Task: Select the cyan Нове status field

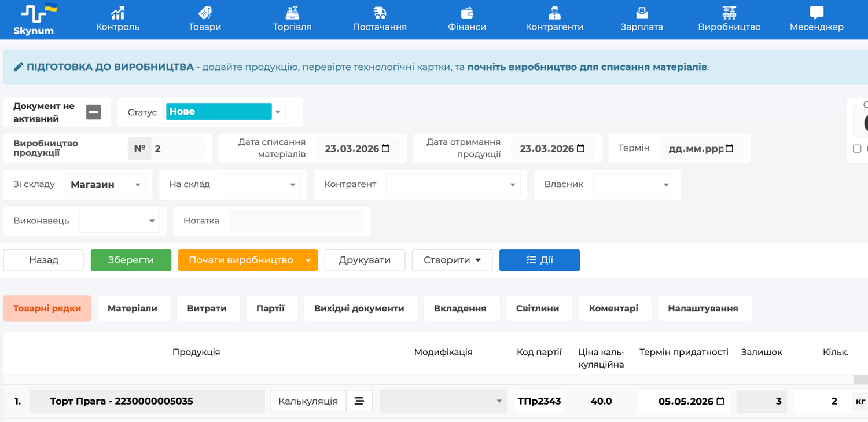Action: click(x=219, y=112)
